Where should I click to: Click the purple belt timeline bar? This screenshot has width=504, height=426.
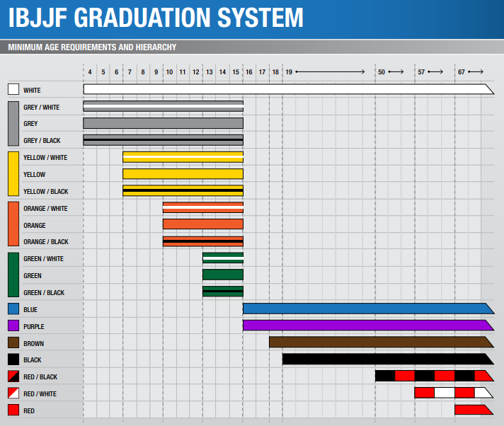[x=369, y=325]
